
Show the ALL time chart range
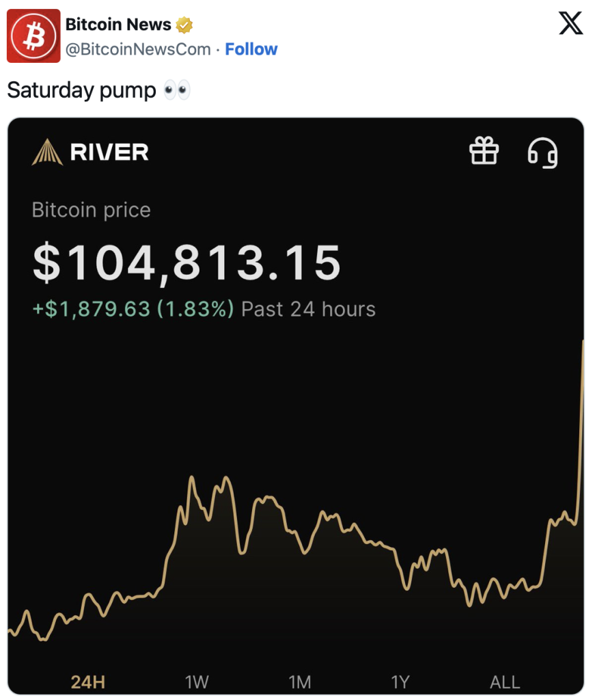505,682
